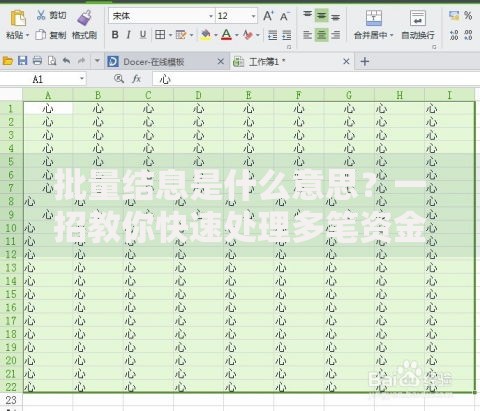Toggle Bold formatting
The width and height of the screenshot is (480, 411).
coord(115,34)
